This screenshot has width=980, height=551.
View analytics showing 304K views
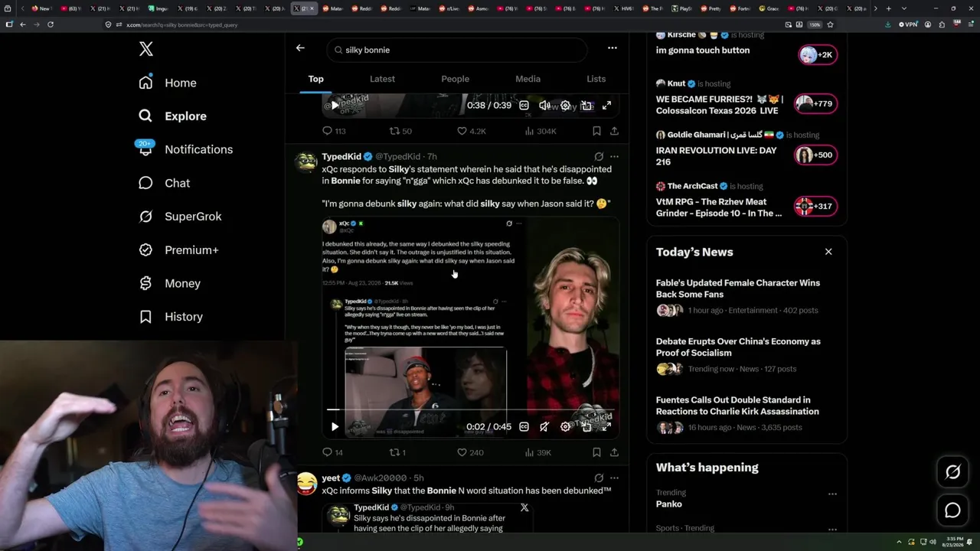click(x=541, y=131)
